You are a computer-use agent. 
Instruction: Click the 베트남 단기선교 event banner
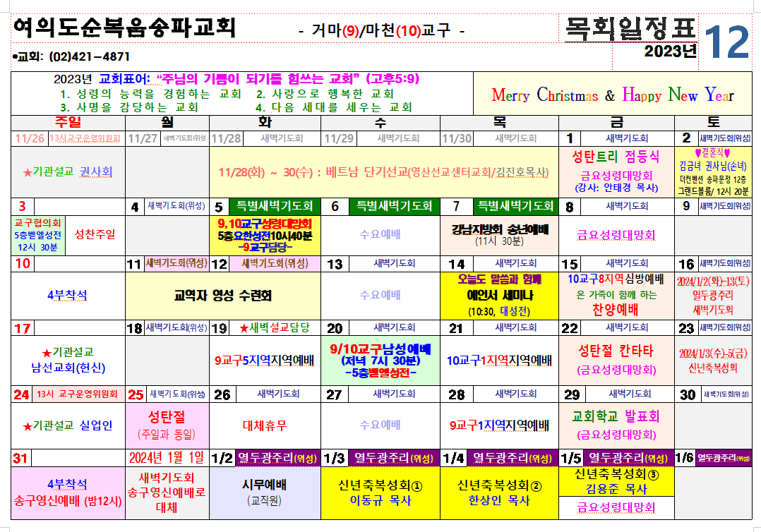[x=383, y=172]
